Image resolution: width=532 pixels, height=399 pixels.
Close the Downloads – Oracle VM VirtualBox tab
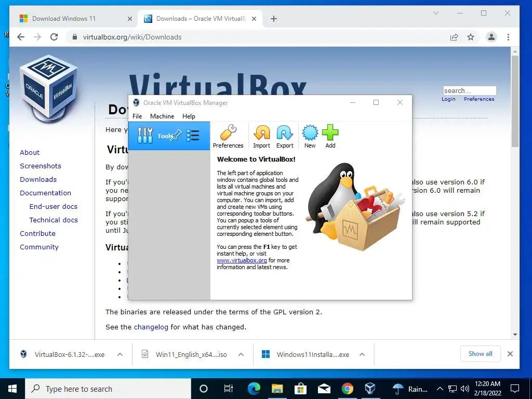point(254,19)
